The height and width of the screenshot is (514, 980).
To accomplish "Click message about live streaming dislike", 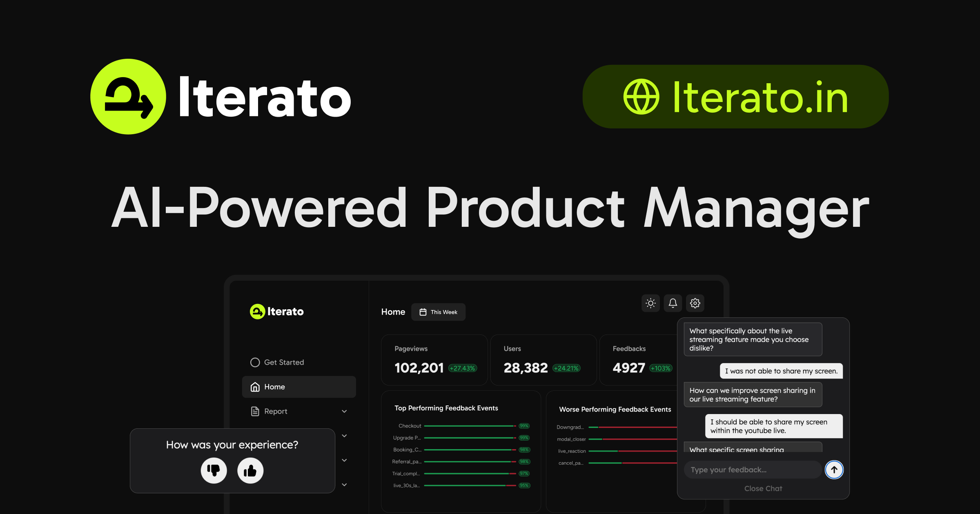I will 753,339.
